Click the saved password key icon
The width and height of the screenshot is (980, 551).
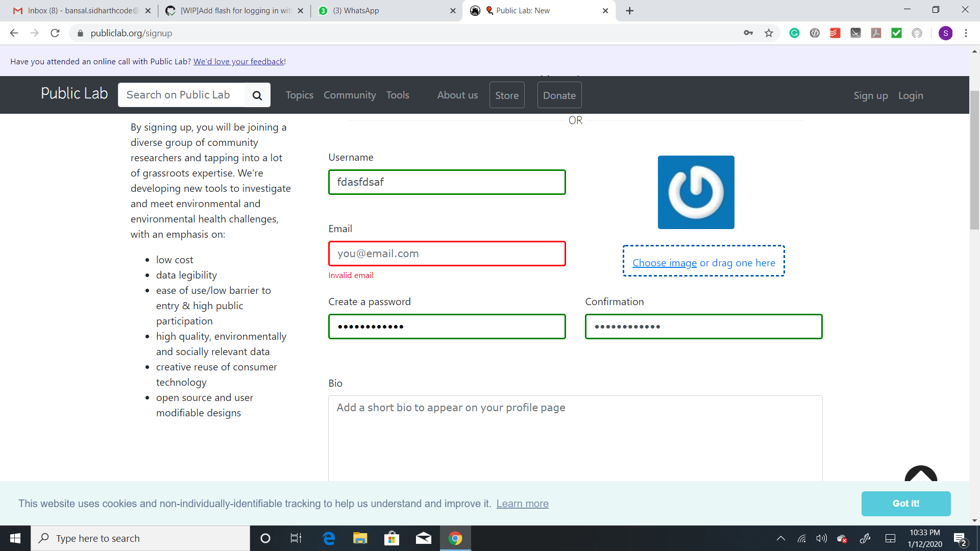pyautogui.click(x=749, y=33)
